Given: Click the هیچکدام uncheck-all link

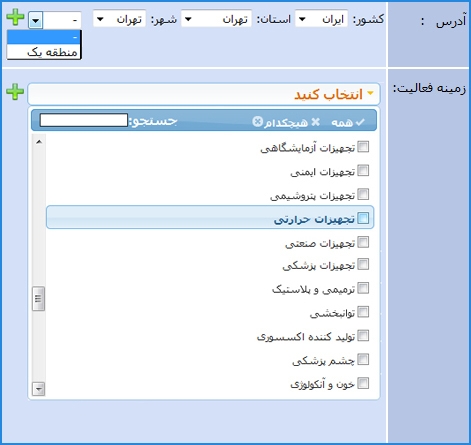Looking at the screenshot, I should pos(286,123).
